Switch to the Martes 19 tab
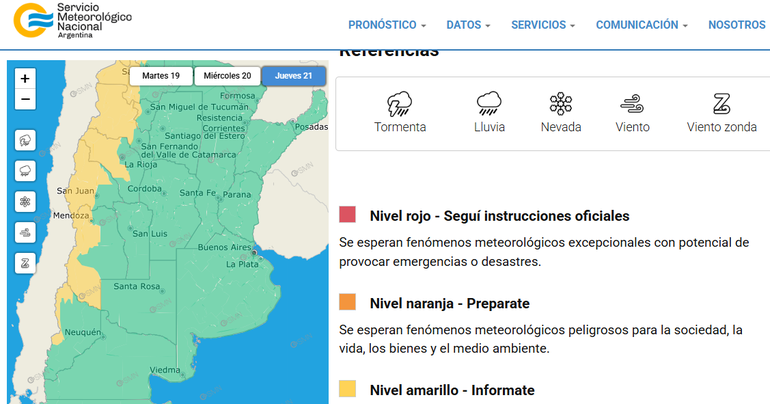770x404 pixels. (x=161, y=76)
